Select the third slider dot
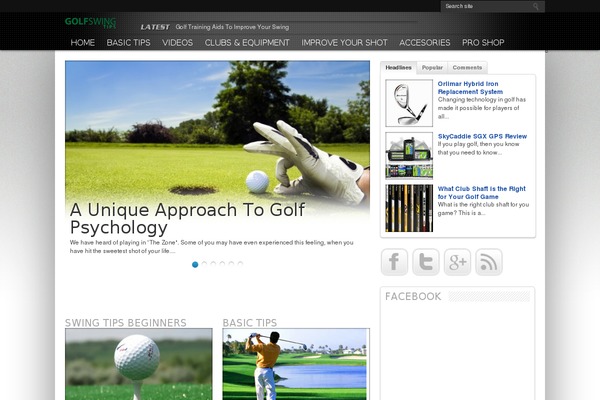600x400 pixels. point(213,264)
